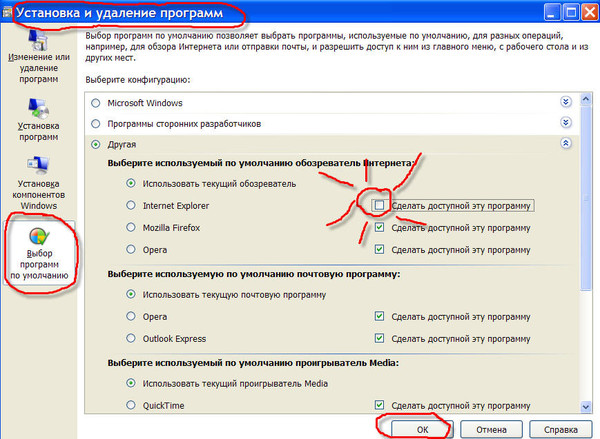Click heading about default обозреватель Интернета
Viewport: 600px width, 439px height.
[261, 163]
